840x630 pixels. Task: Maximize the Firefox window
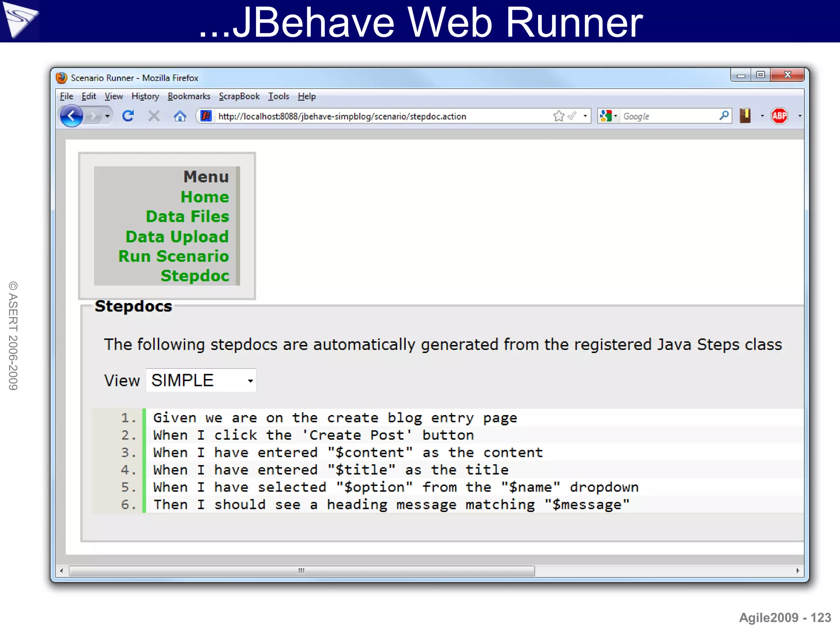(x=760, y=75)
